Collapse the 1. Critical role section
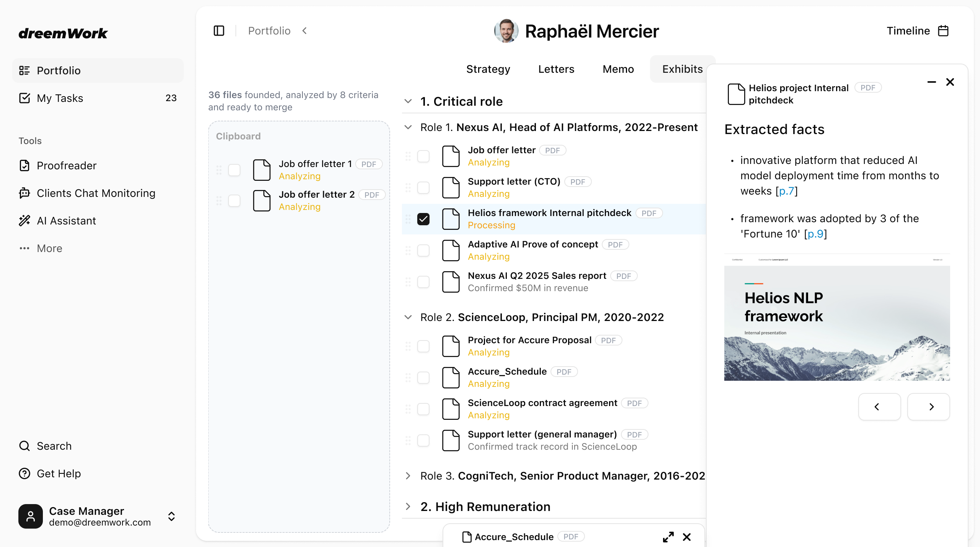The width and height of the screenshot is (980, 547). coord(408,101)
